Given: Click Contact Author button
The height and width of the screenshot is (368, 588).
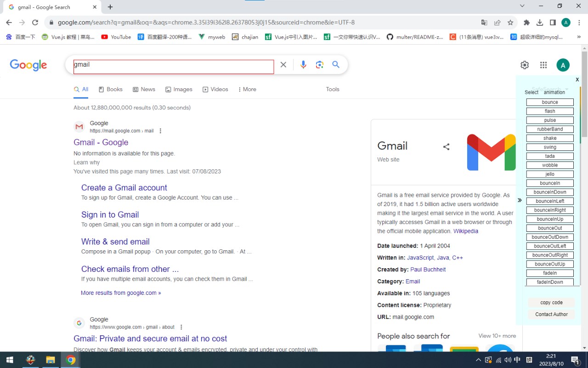Looking at the screenshot, I should click(551, 314).
